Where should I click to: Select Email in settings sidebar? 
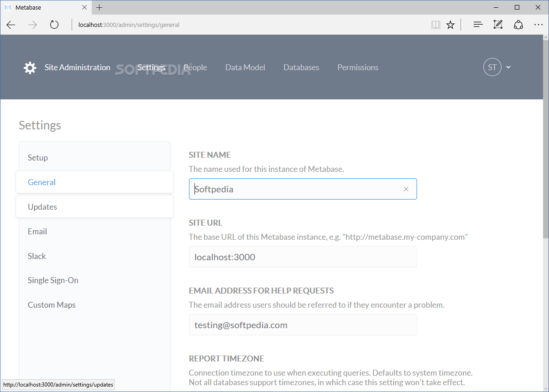(x=94, y=232)
